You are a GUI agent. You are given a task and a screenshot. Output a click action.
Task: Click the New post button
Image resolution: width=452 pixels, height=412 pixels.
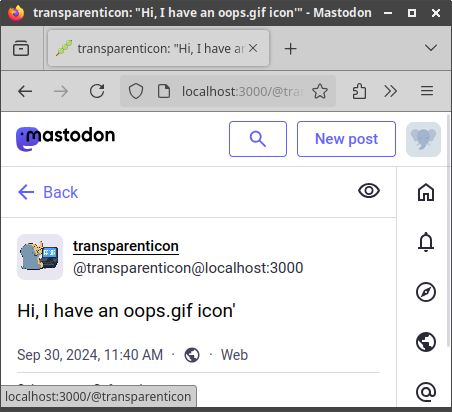(x=346, y=139)
